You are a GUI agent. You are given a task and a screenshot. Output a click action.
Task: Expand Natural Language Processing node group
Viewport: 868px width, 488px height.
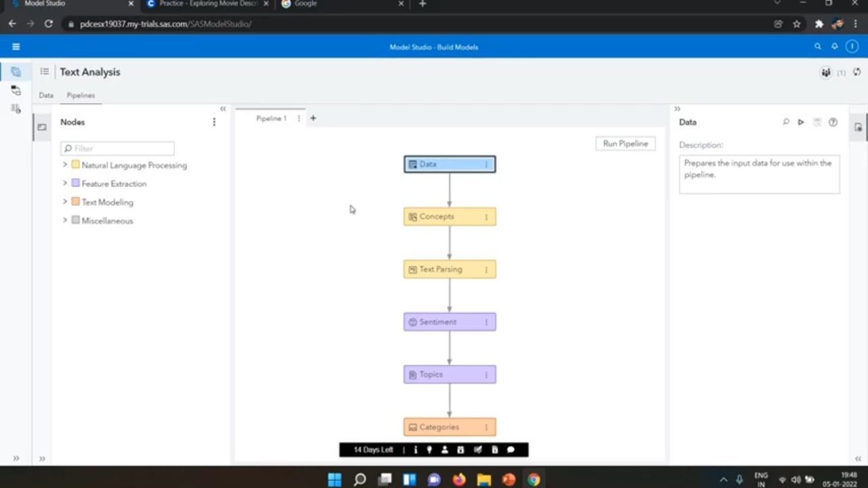click(65, 165)
